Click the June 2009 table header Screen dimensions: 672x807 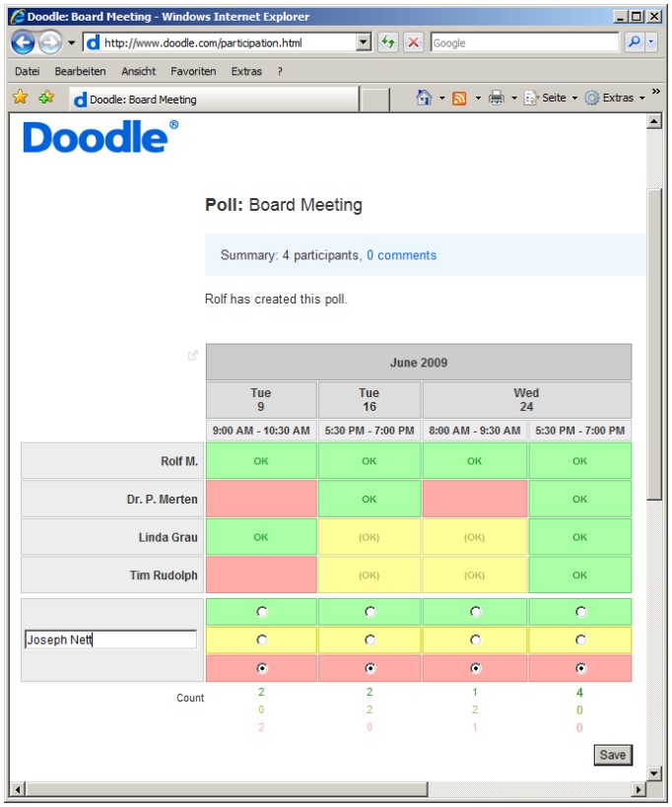(419, 363)
